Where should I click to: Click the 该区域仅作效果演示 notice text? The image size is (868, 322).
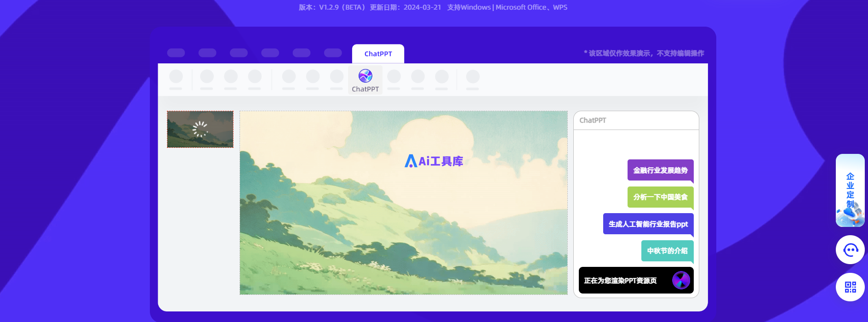644,53
